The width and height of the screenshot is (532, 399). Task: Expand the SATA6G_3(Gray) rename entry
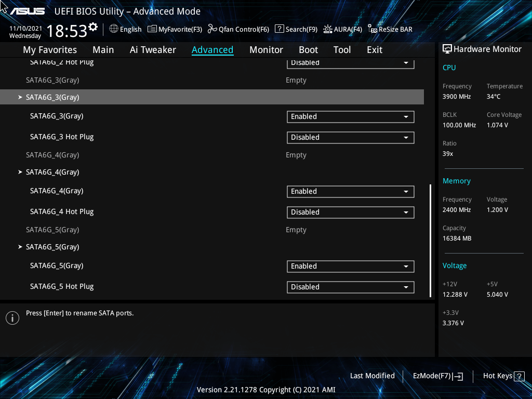point(212,97)
